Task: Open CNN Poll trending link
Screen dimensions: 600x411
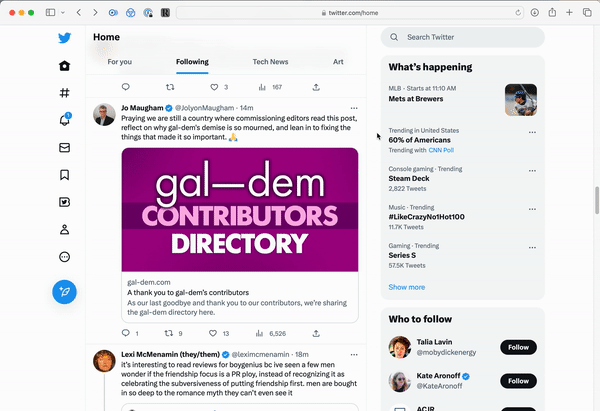Action: tap(441, 150)
